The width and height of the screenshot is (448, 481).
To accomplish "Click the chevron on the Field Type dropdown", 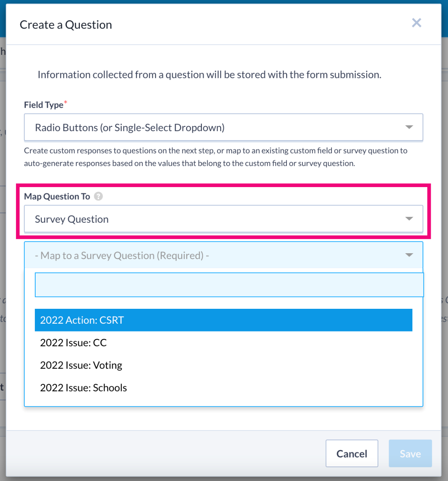I will [409, 127].
